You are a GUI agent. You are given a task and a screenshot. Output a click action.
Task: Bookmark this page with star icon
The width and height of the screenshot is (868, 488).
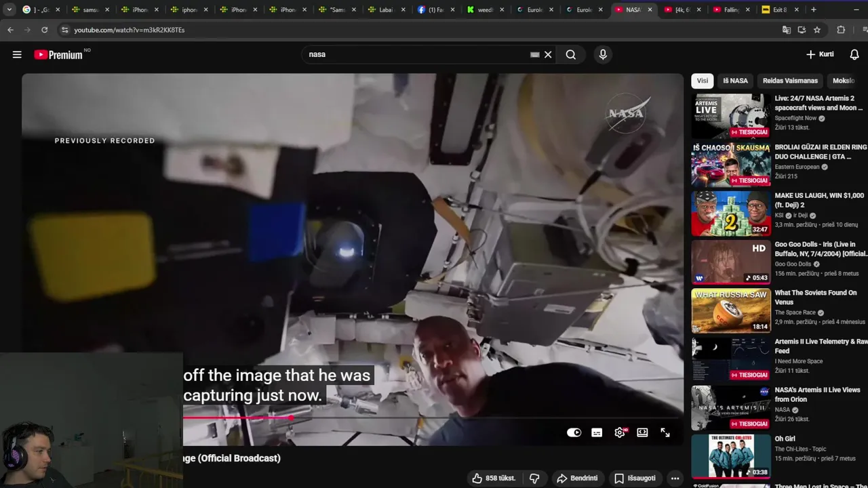click(x=817, y=30)
